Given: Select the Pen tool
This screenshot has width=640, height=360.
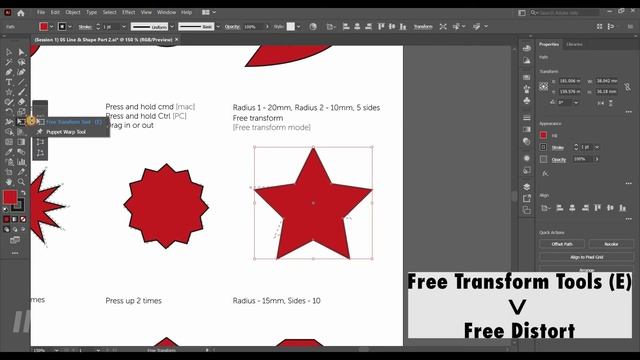Looking at the screenshot, I should pyautogui.click(x=9, y=72).
